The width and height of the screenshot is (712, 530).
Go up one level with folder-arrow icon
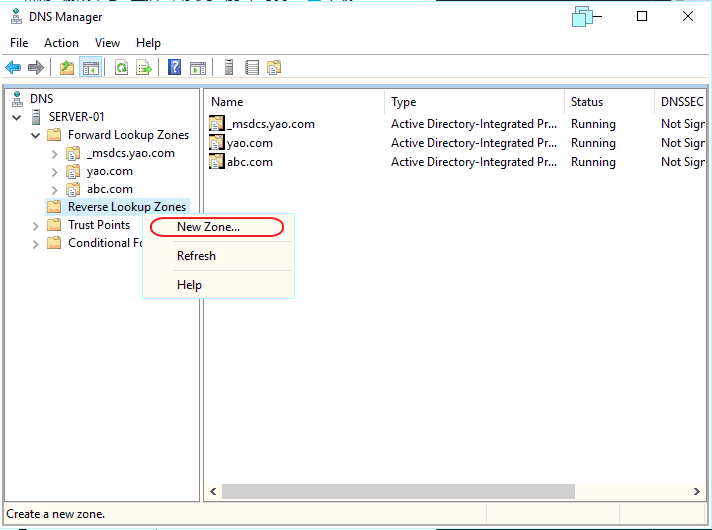pos(67,68)
